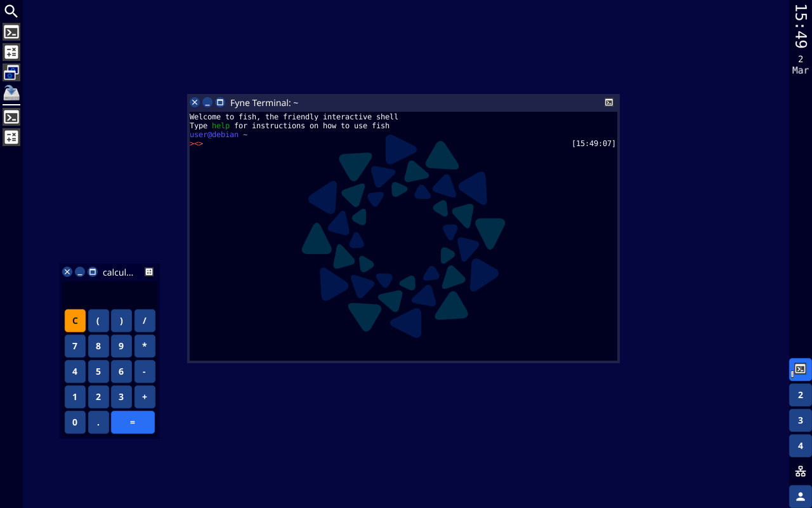The height and width of the screenshot is (508, 812).
Task: Launch the screenshot tool from the dock
Action: [11, 72]
